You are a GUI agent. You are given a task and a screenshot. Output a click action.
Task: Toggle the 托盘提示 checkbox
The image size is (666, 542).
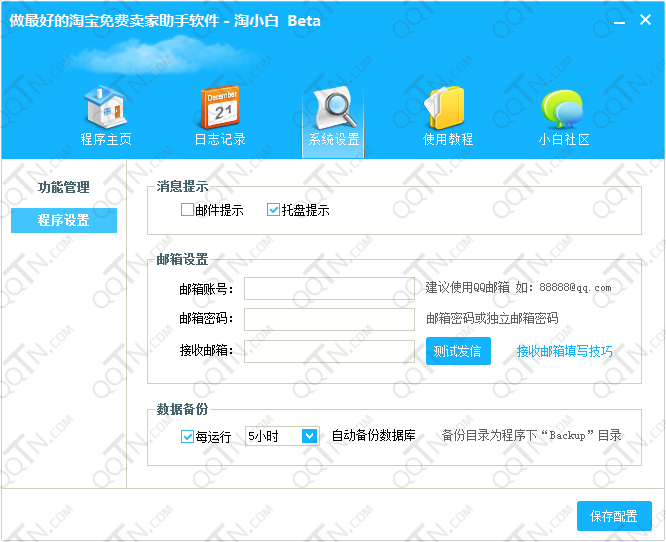coord(273,210)
